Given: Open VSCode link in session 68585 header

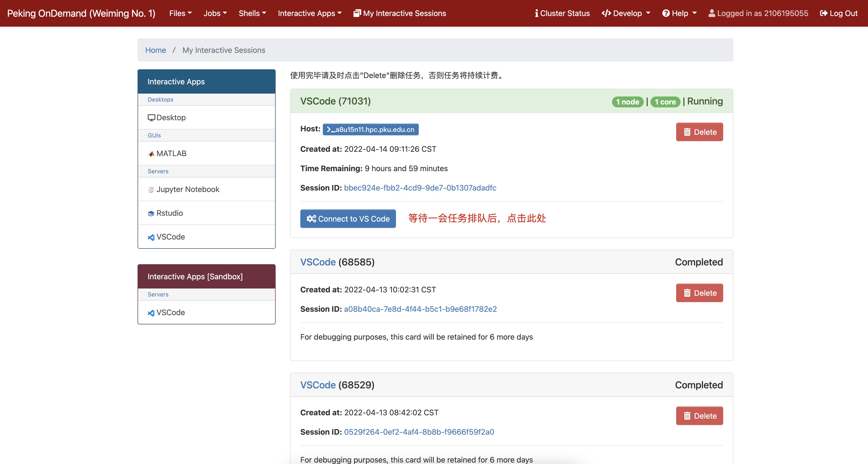Looking at the screenshot, I should [318, 262].
